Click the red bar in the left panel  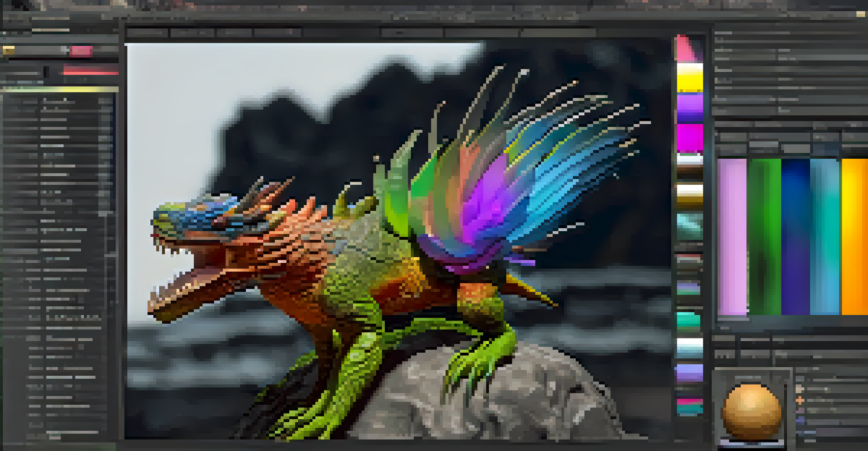point(90,71)
